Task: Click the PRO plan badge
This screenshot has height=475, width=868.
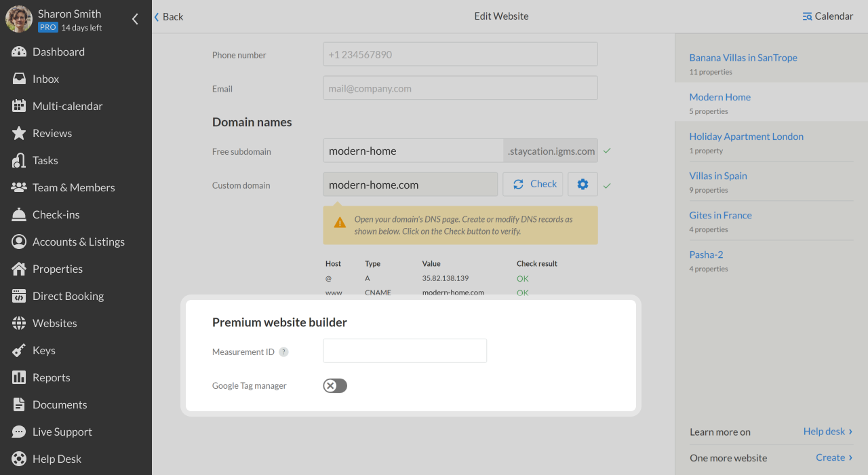Action: click(x=47, y=27)
